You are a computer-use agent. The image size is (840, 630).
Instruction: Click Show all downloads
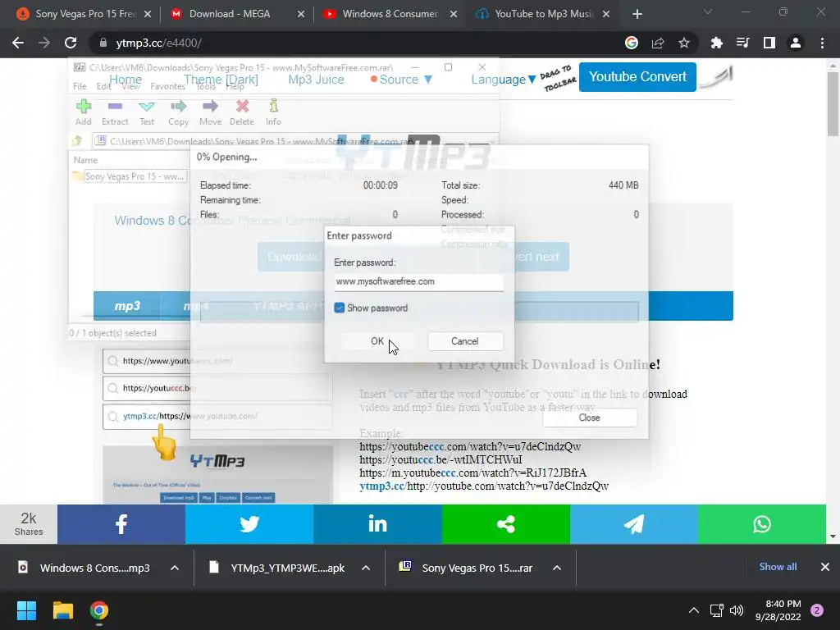coord(778,567)
